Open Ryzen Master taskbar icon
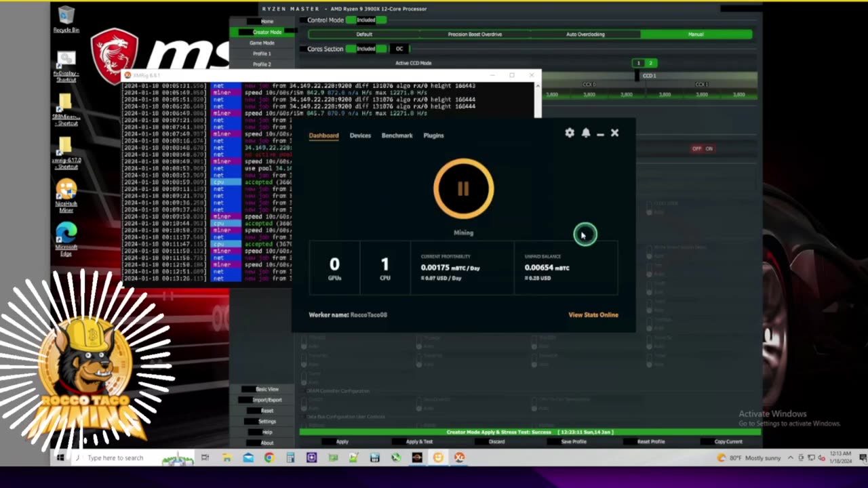 click(417, 457)
